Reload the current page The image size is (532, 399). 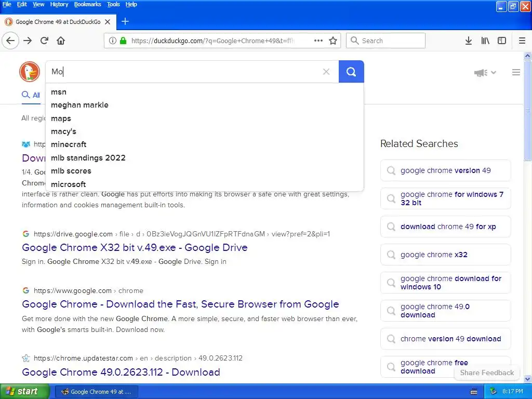pyautogui.click(x=44, y=41)
